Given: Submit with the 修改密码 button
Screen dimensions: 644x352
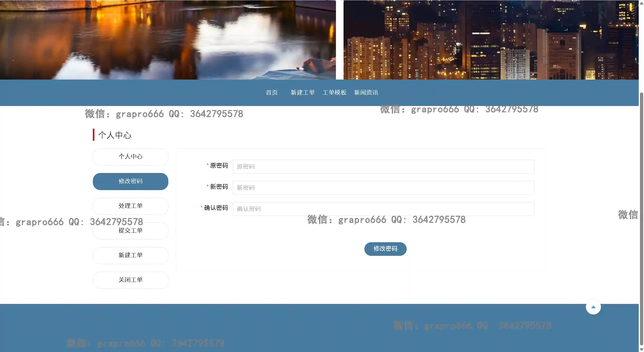Looking at the screenshot, I should [385, 249].
